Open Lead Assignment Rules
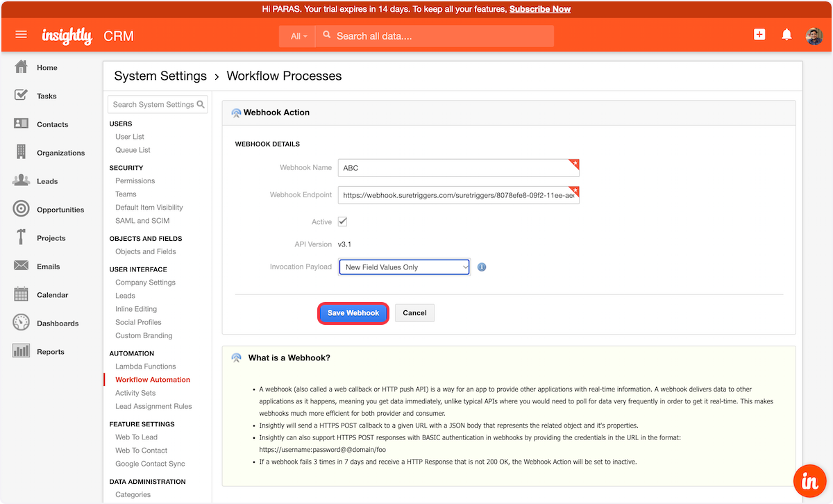The height and width of the screenshot is (504, 833). [x=153, y=406]
